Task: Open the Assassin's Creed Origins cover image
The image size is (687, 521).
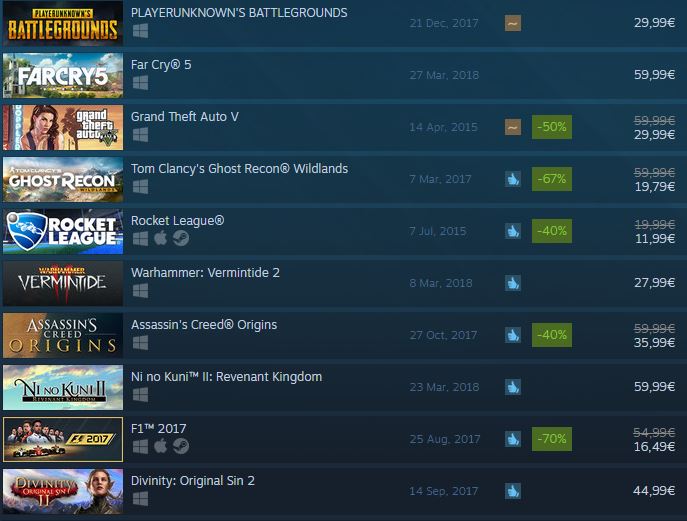Action: point(63,336)
